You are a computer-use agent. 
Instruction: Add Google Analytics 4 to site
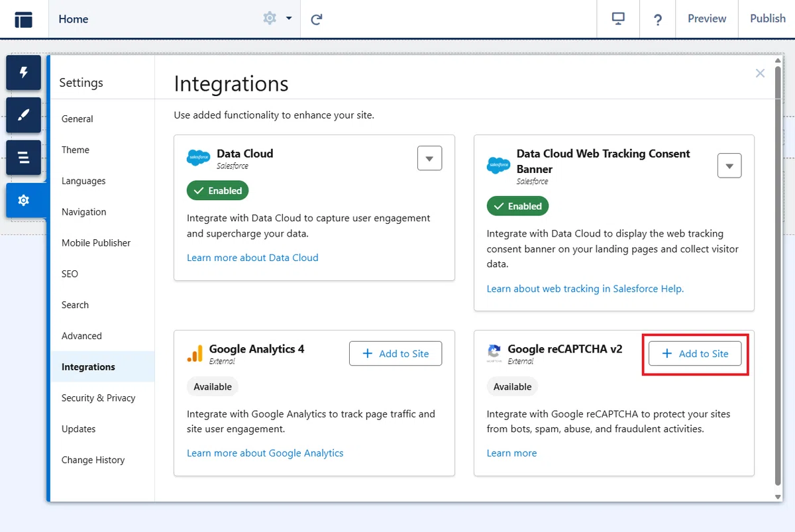pos(396,354)
